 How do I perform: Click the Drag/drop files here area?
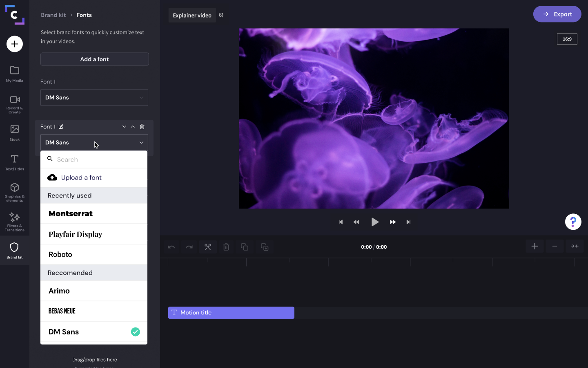(95, 360)
